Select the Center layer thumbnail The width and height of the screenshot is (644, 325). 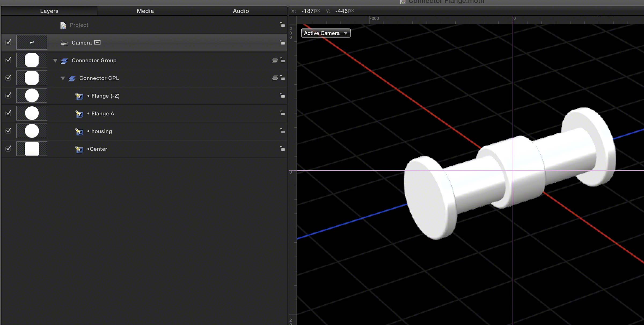pos(32,149)
